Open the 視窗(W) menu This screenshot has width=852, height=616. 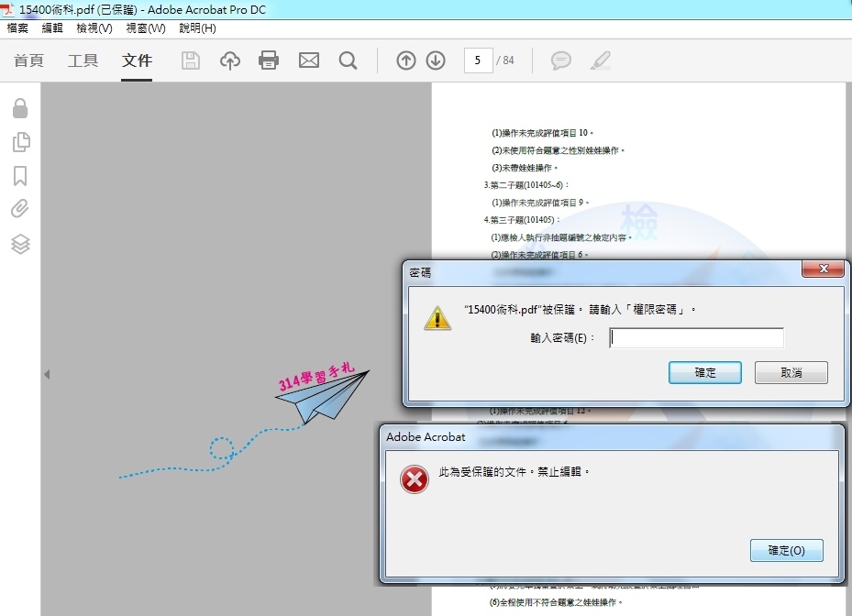pyautogui.click(x=146, y=28)
